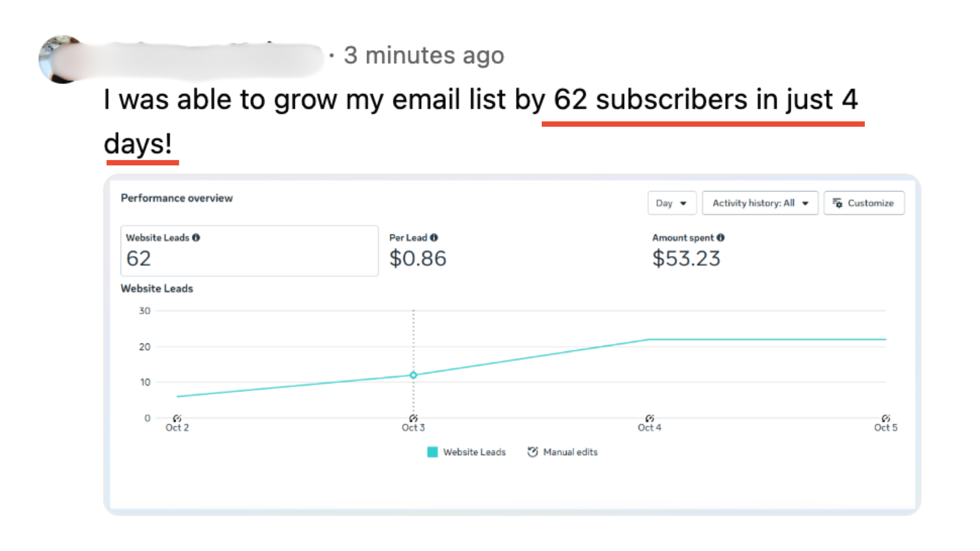Select the Website Leads metric card
The height and width of the screenshot is (551, 980).
(x=250, y=251)
